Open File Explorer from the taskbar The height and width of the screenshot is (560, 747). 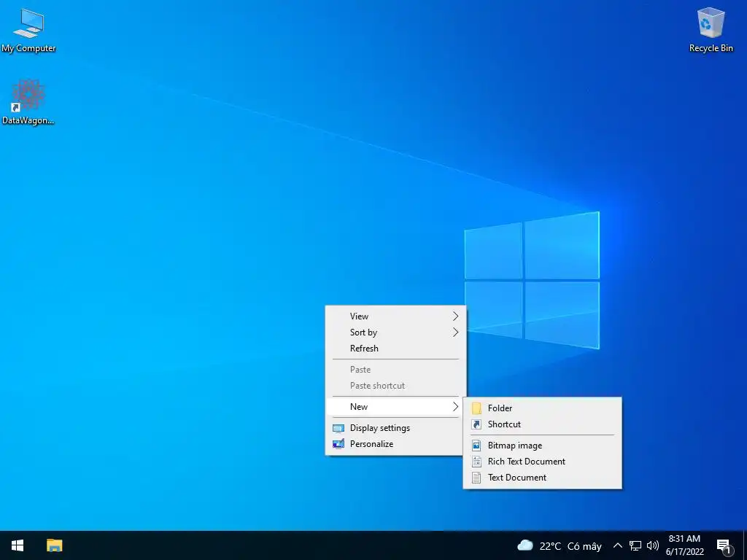click(x=54, y=545)
